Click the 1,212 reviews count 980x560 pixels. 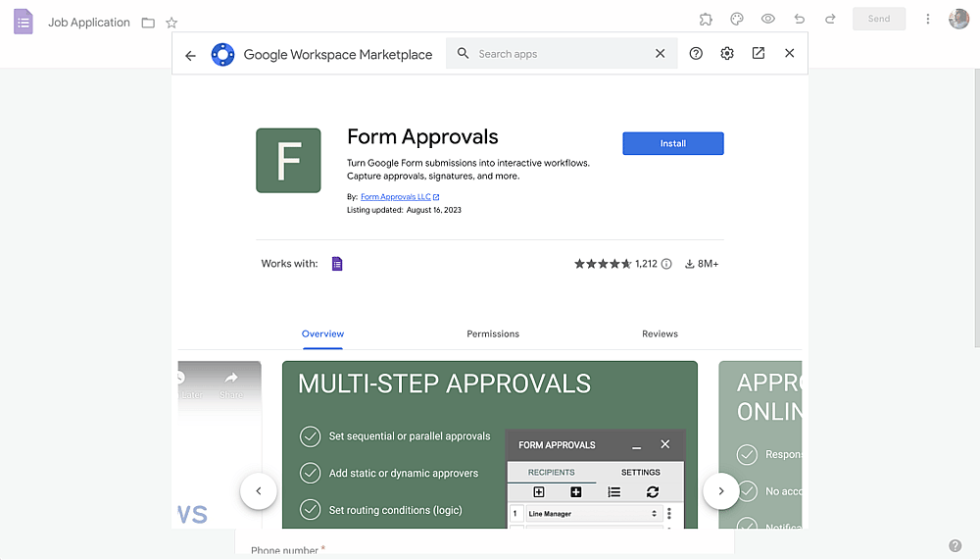coord(646,264)
